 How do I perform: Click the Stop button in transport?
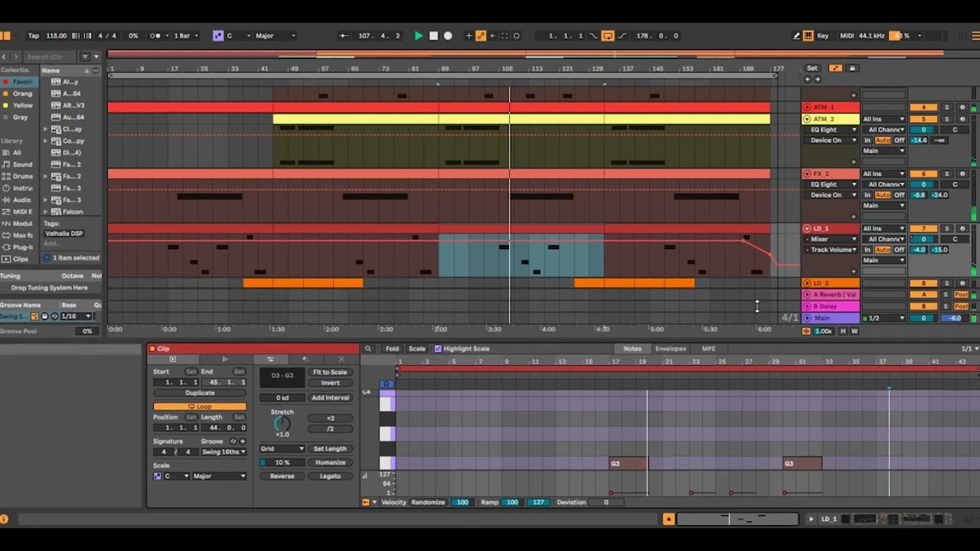(433, 35)
